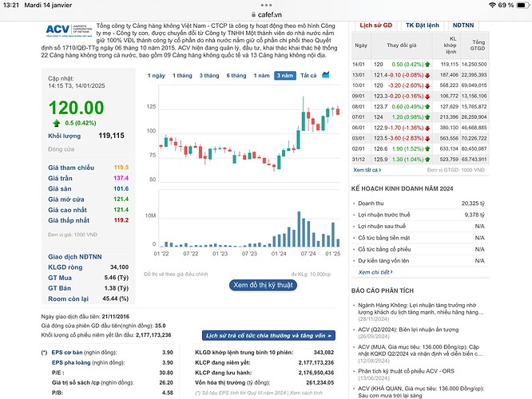532x399 pixels.
Task: Click Giá sàn value 101.6
Action: coord(121,188)
